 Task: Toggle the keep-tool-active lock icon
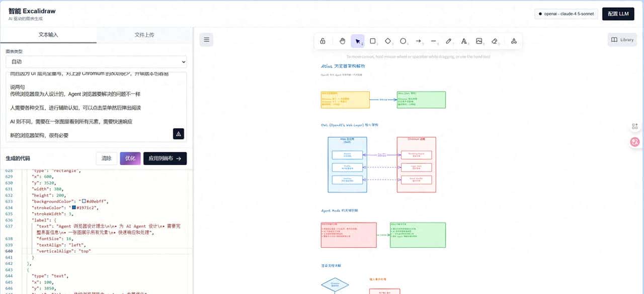[x=323, y=41]
